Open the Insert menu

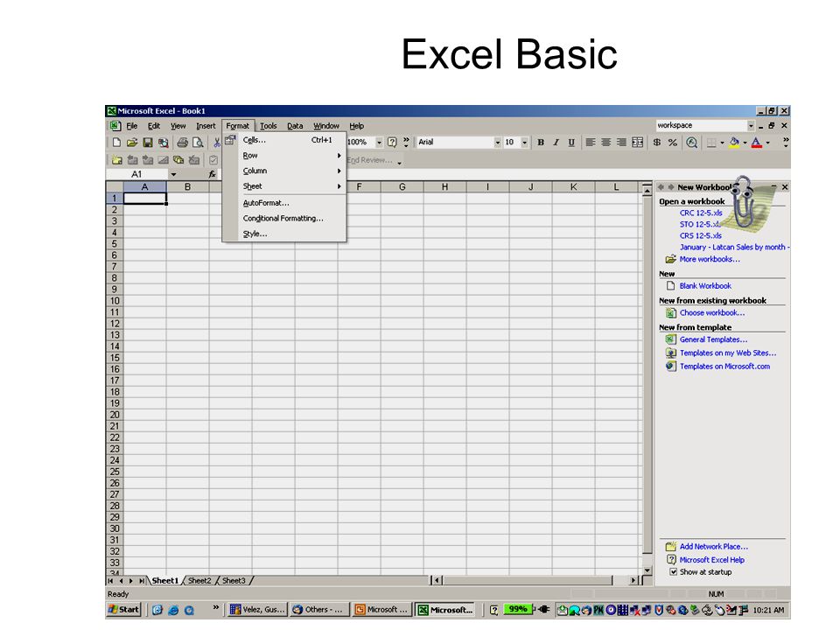[206, 126]
